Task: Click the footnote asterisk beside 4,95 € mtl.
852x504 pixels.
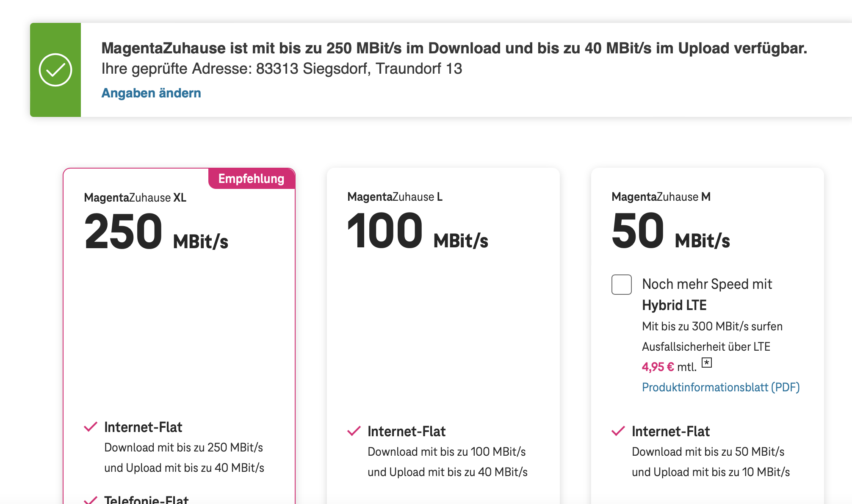Action: pos(706,363)
